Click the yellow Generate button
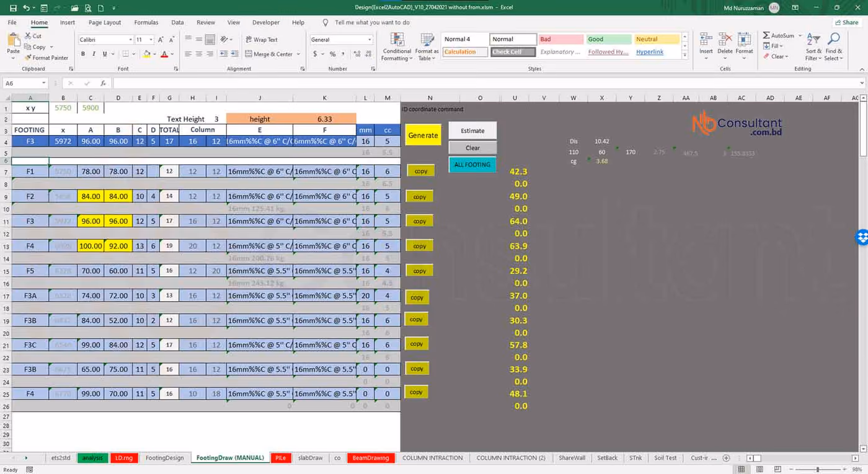 click(423, 135)
